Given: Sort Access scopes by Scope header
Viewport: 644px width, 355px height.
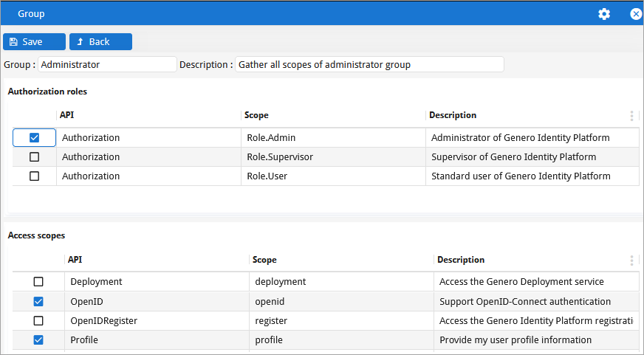Looking at the screenshot, I should [x=341, y=260].
